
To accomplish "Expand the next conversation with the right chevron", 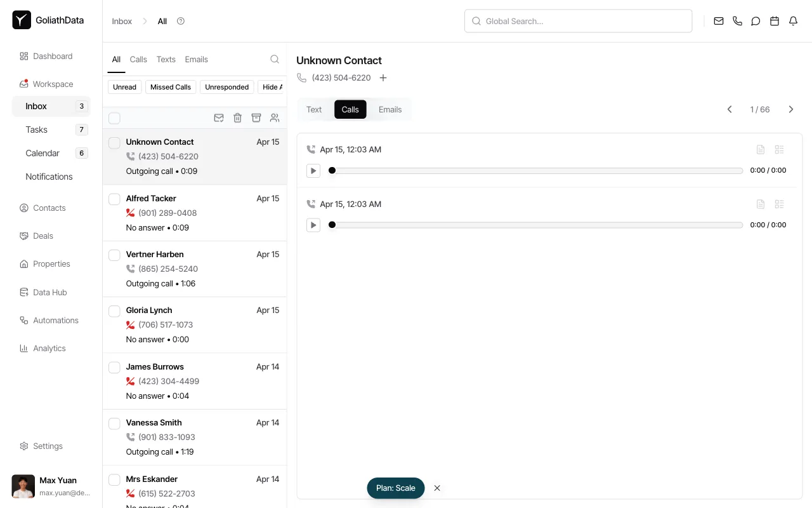I will 790,109.
